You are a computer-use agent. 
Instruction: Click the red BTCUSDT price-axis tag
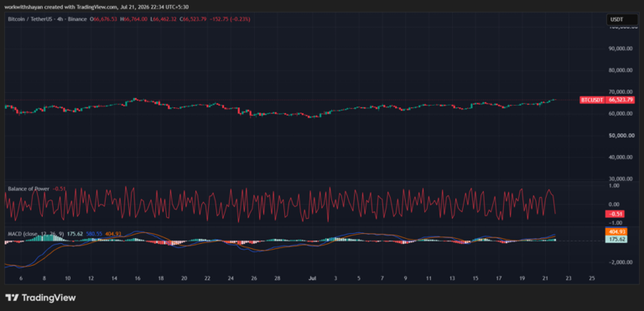(592, 100)
